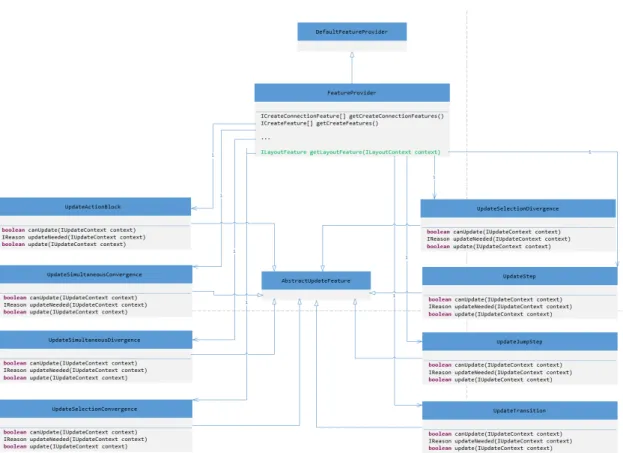The image size is (623, 453).
Task: Select the UpdateTransition class header
Action: click(x=520, y=410)
